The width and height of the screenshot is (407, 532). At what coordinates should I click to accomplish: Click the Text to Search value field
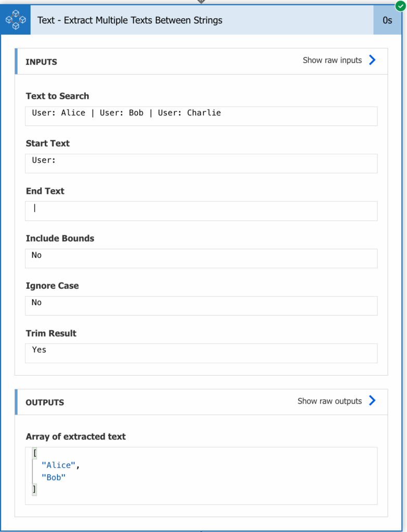pos(201,116)
